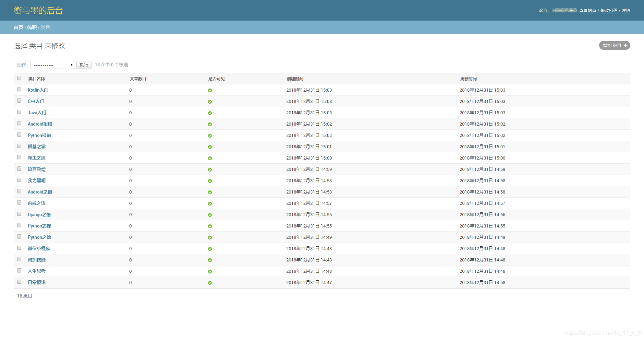Click green visible icon in 日常报错 row
The height and width of the screenshot is (339, 644).
tap(210, 283)
